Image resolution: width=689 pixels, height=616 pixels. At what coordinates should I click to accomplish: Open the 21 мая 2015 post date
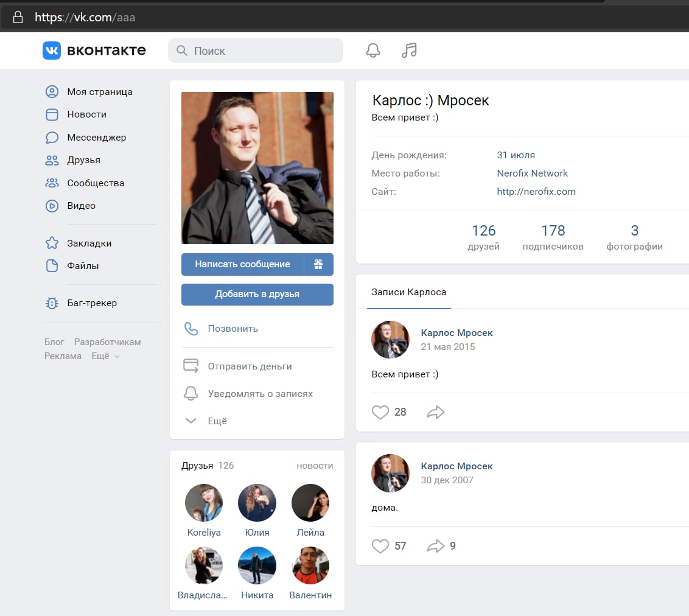click(448, 347)
